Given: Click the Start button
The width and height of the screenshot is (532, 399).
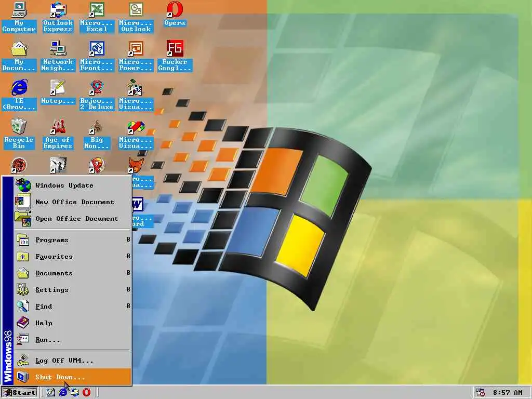Looking at the screenshot, I should (x=19, y=393).
